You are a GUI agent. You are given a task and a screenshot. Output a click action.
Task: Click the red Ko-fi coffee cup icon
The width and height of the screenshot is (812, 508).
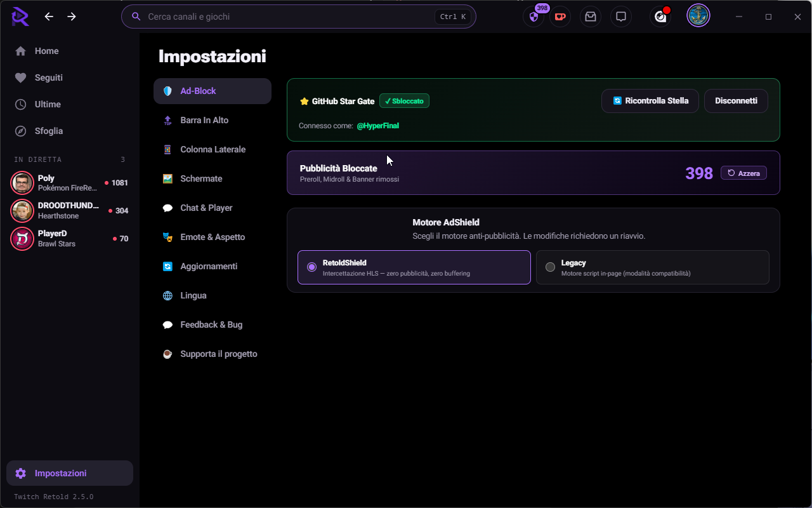point(560,17)
